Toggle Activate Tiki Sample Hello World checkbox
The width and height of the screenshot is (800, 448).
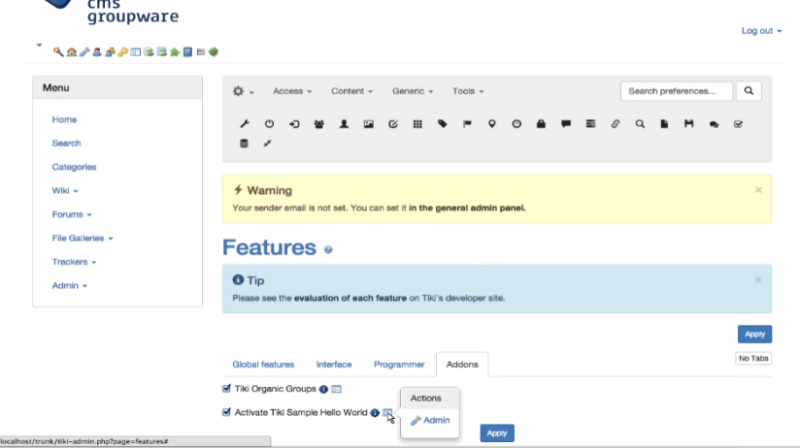[227, 412]
